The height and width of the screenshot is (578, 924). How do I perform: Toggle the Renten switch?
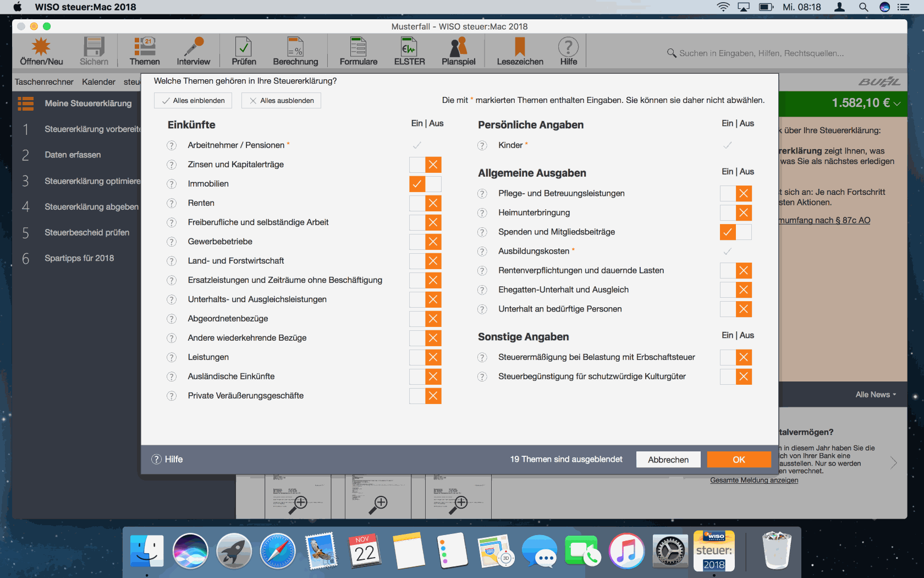pyautogui.click(x=425, y=203)
